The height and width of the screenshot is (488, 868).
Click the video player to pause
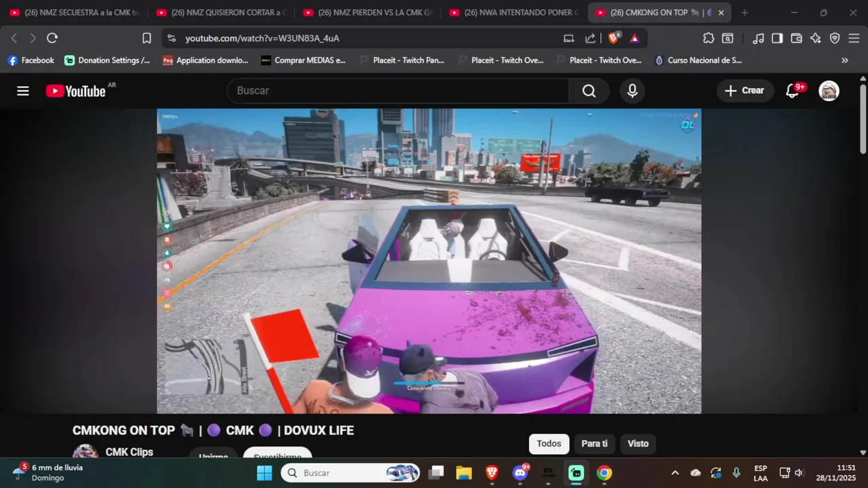pos(429,261)
